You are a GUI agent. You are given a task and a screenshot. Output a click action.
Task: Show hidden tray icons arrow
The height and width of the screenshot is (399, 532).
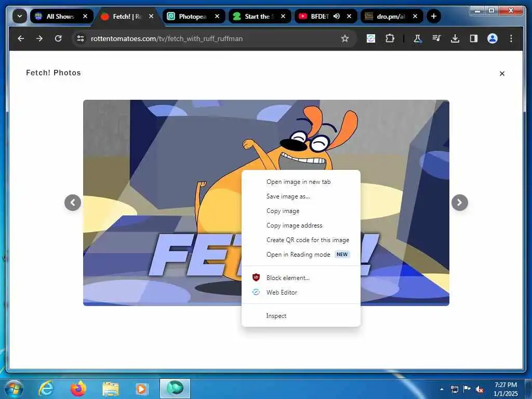442,389
